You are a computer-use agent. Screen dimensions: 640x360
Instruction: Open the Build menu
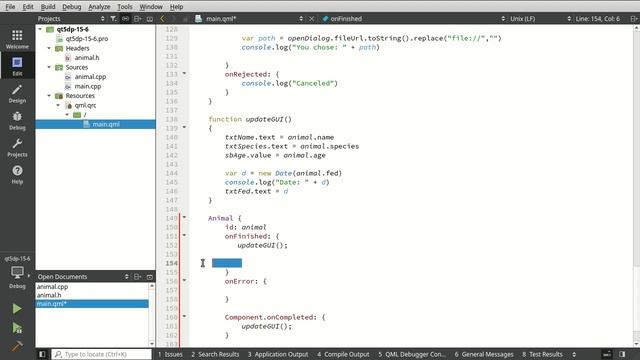coord(48,7)
